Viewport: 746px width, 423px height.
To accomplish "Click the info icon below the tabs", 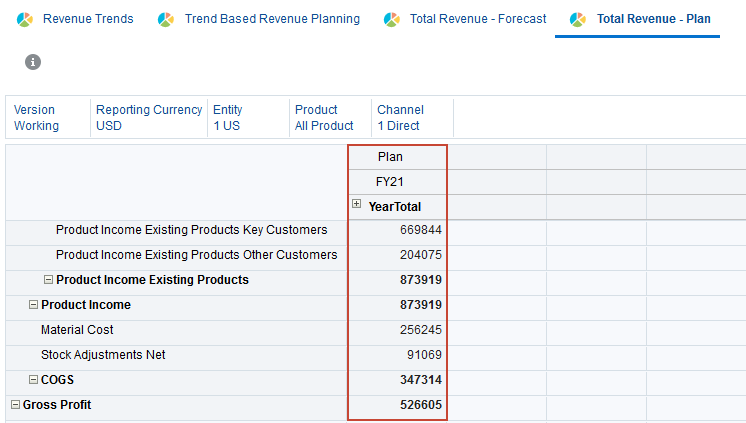I will pos(33,62).
